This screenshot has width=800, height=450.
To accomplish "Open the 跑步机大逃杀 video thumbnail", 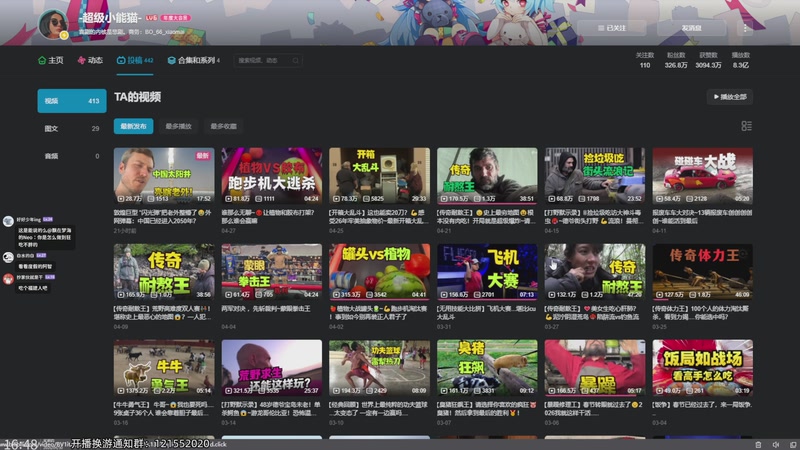I will [271, 176].
